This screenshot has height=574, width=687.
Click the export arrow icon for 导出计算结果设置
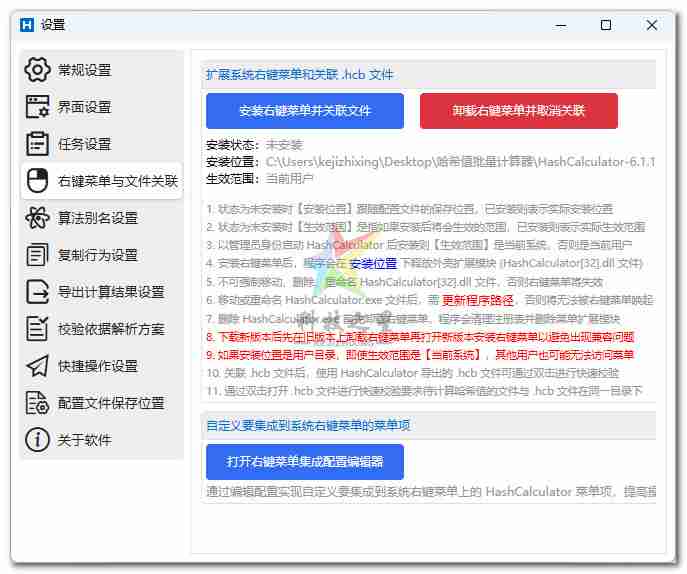[37, 292]
